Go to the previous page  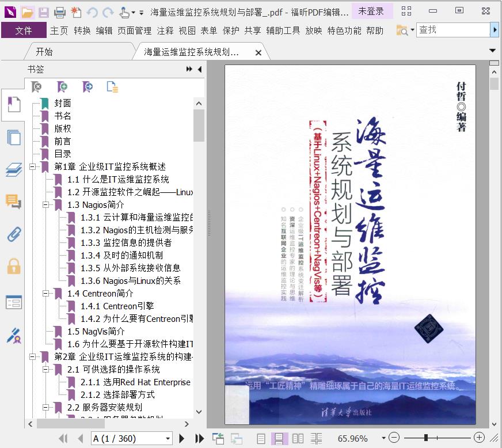[x=81, y=438]
